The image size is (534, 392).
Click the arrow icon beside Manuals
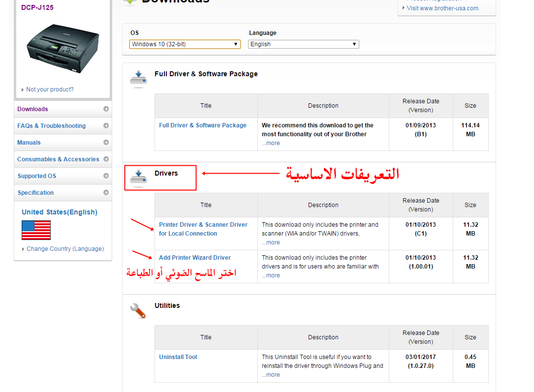click(x=106, y=142)
